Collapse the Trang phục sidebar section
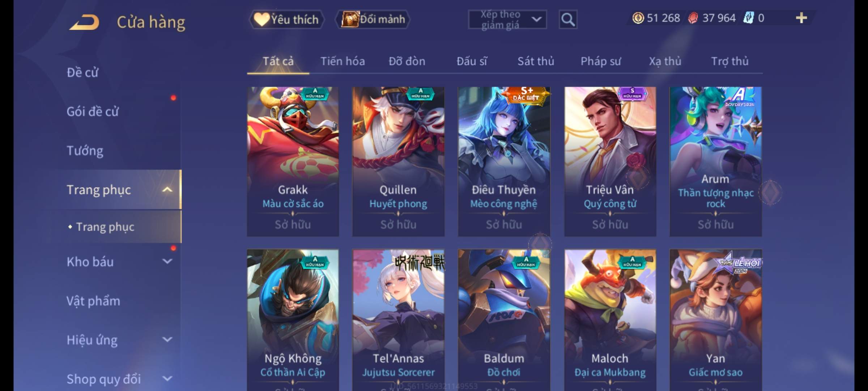 167,190
